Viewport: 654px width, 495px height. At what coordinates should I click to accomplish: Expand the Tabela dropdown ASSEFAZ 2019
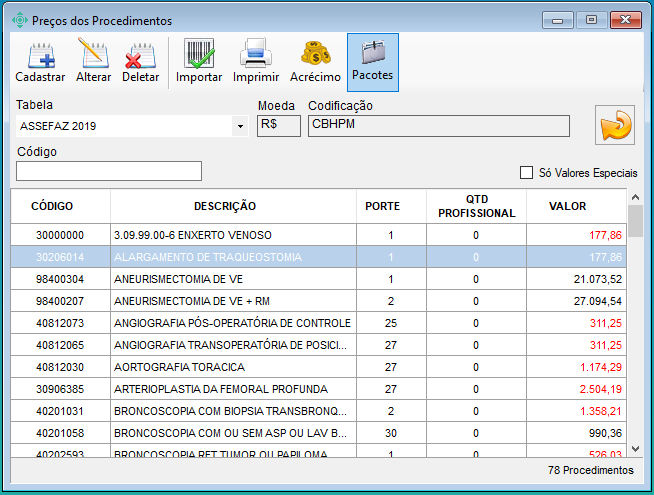pyautogui.click(x=240, y=127)
